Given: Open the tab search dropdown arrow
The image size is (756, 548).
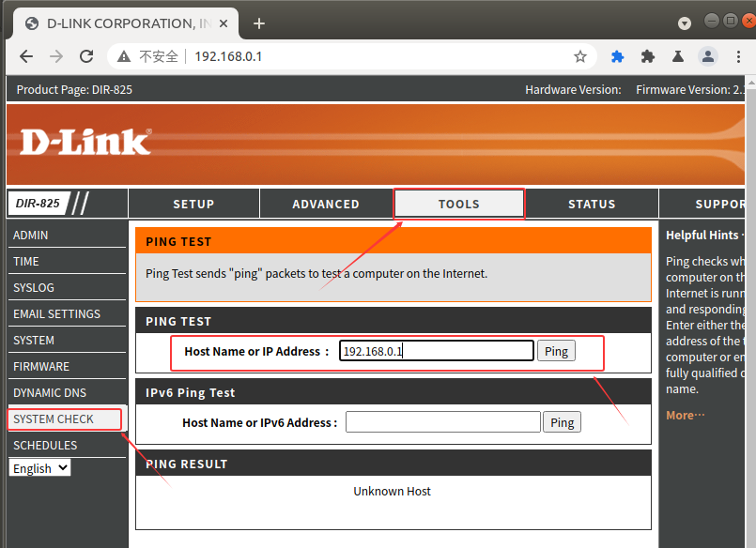Looking at the screenshot, I should [685, 23].
